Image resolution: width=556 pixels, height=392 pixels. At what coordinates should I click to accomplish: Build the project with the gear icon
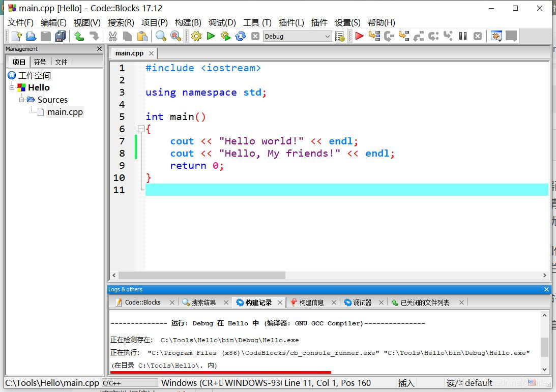[x=197, y=36]
